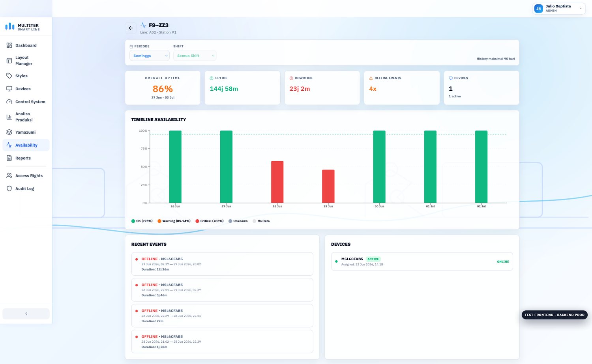Screen dimensions: 592x364
Task: Toggle the Warning (85-94%) legend item
Action: tap(174, 221)
